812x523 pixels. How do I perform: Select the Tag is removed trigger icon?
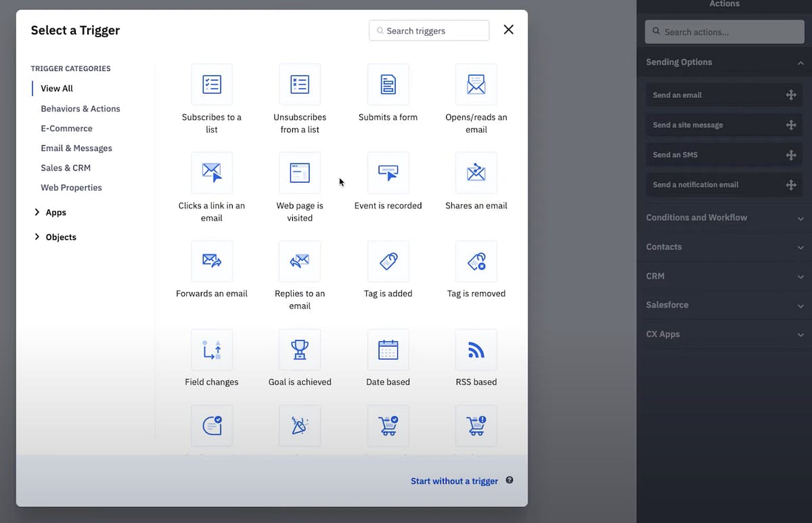(x=476, y=261)
